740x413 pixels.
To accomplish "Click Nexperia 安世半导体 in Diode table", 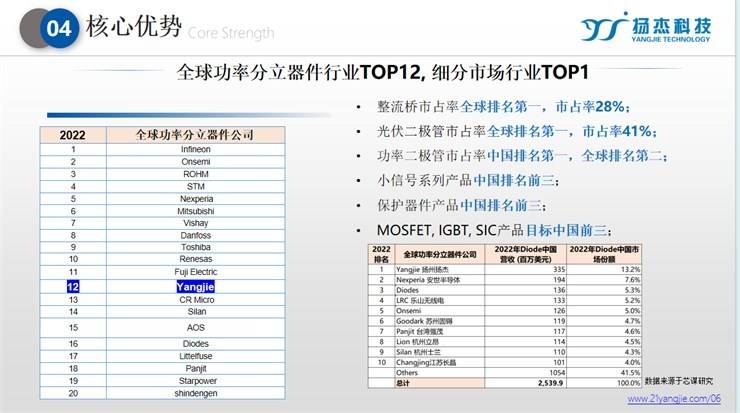I will pyautogui.click(x=428, y=280).
